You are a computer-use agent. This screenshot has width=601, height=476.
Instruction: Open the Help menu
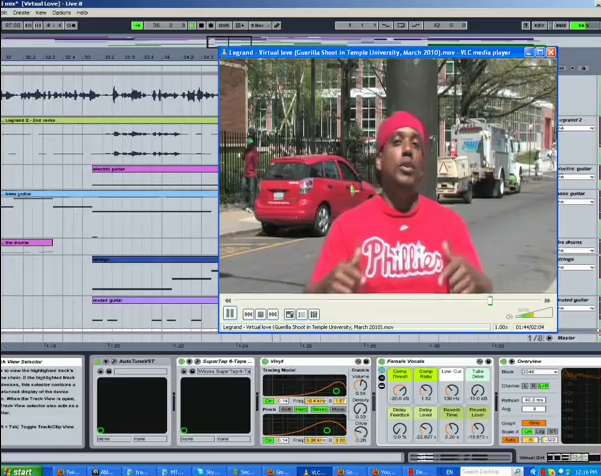point(82,13)
